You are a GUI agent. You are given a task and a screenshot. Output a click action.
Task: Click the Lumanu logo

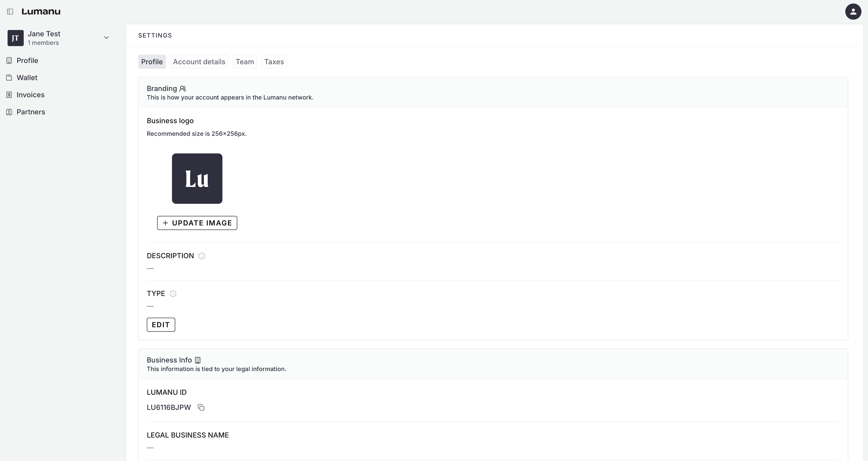coord(41,11)
